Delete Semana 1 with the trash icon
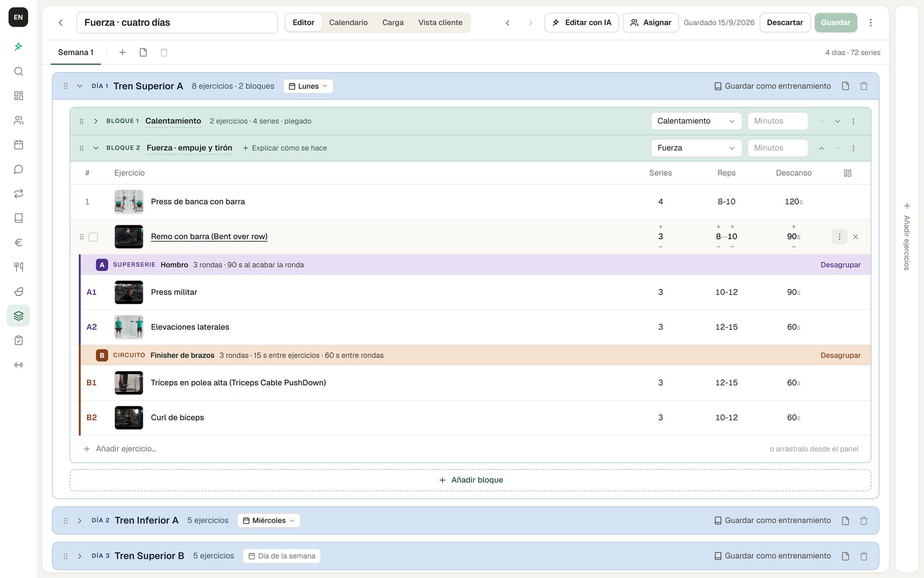 click(164, 52)
